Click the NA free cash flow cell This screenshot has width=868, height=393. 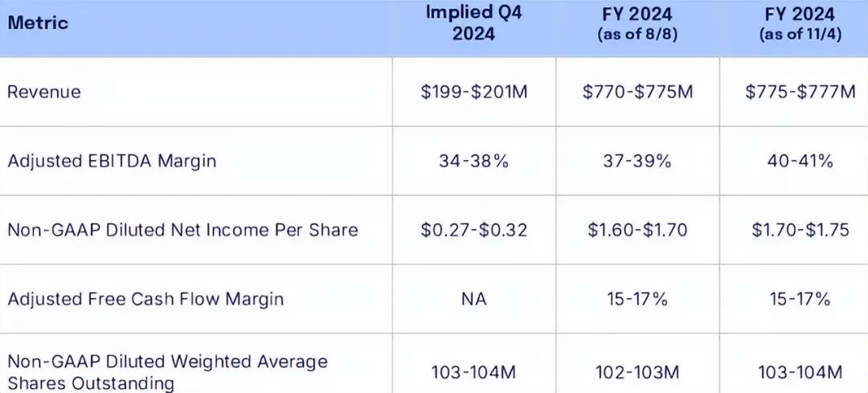(474, 299)
